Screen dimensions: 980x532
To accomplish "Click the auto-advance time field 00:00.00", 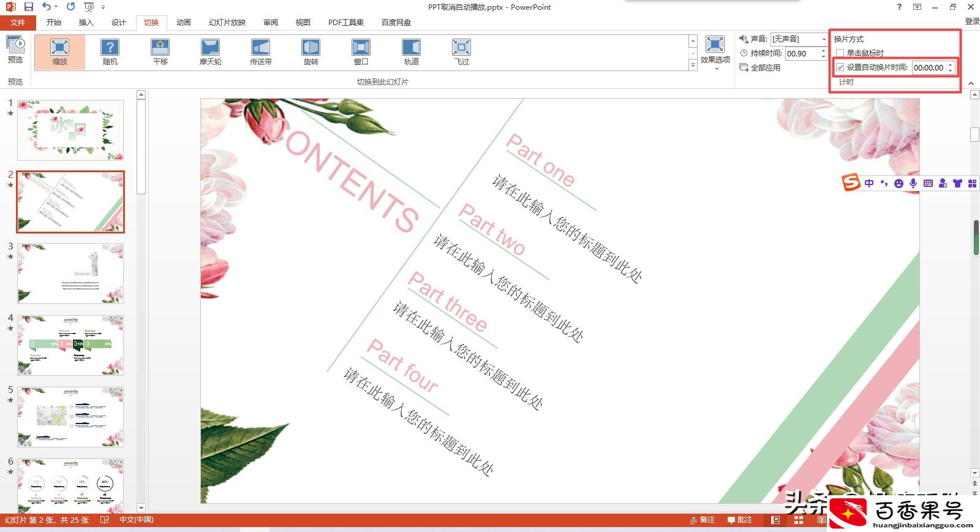I will coord(929,67).
